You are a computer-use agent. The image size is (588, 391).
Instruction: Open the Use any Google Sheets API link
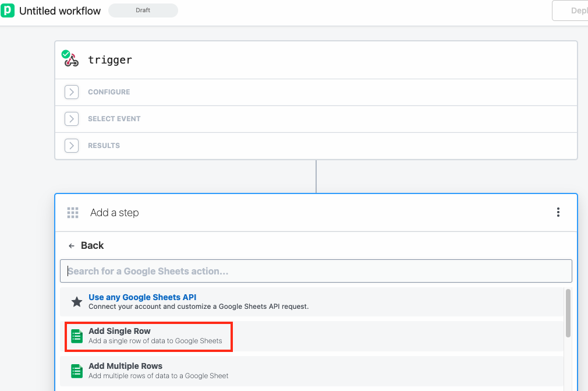(143, 297)
